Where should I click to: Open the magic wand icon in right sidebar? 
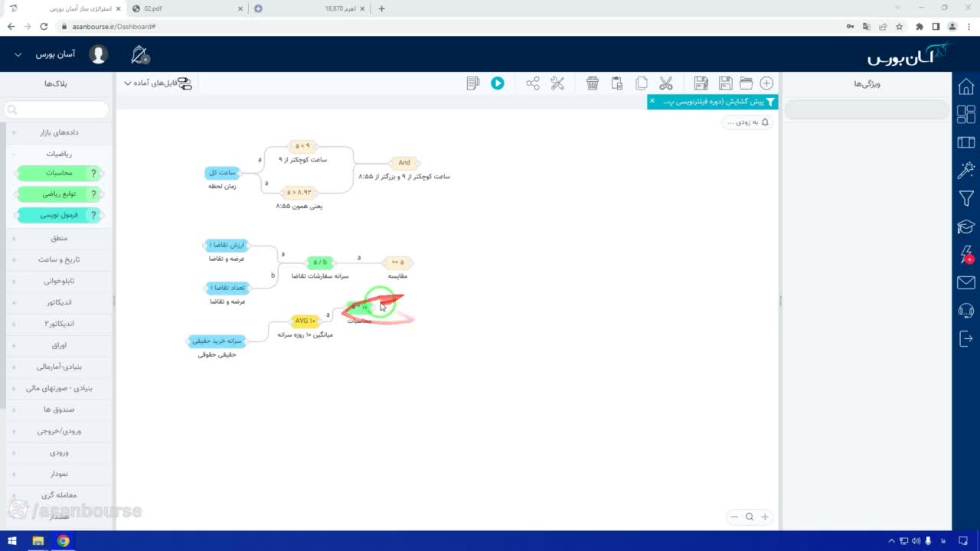point(966,169)
